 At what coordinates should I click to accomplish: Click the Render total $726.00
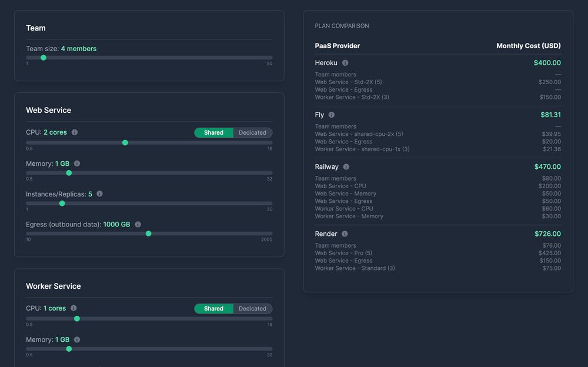click(x=547, y=233)
